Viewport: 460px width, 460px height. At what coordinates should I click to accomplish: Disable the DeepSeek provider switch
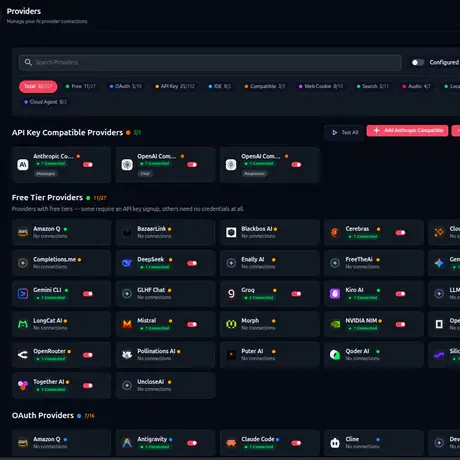192,263
